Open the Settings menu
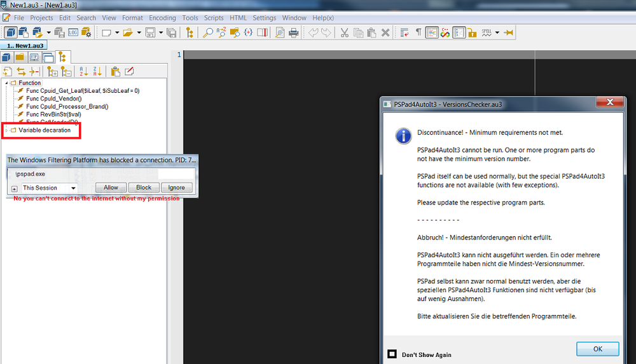636x364 pixels. (x=264, y=18)
